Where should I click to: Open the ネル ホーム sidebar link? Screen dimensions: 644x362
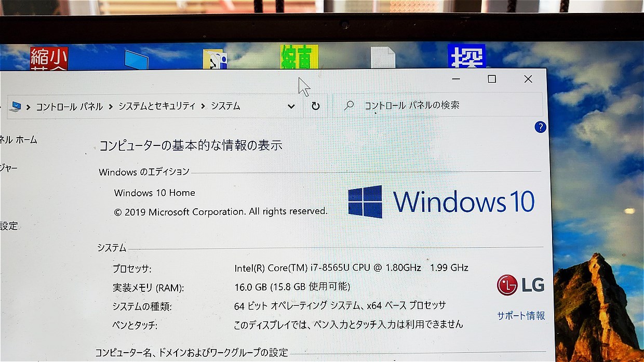click(x=19, y=140)
